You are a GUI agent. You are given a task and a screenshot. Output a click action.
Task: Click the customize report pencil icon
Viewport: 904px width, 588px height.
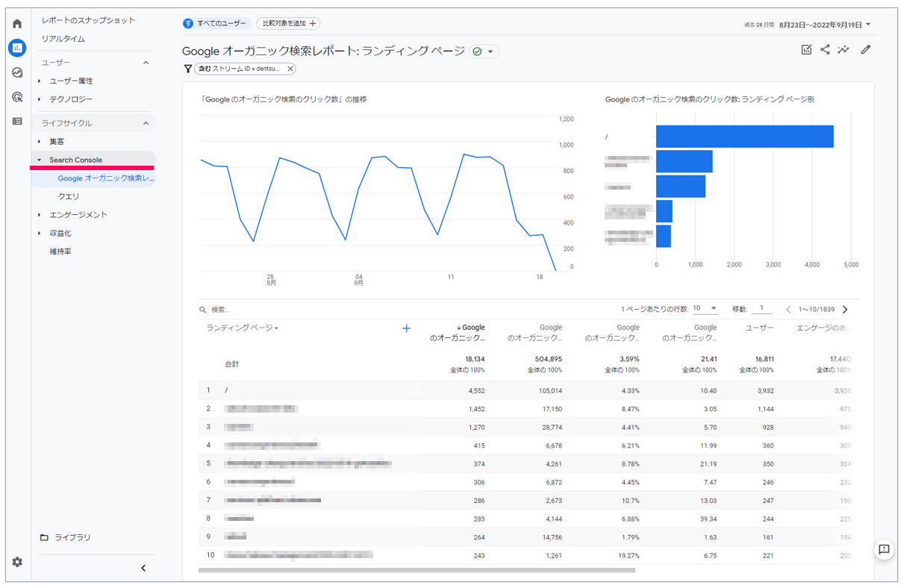[865, 50]
